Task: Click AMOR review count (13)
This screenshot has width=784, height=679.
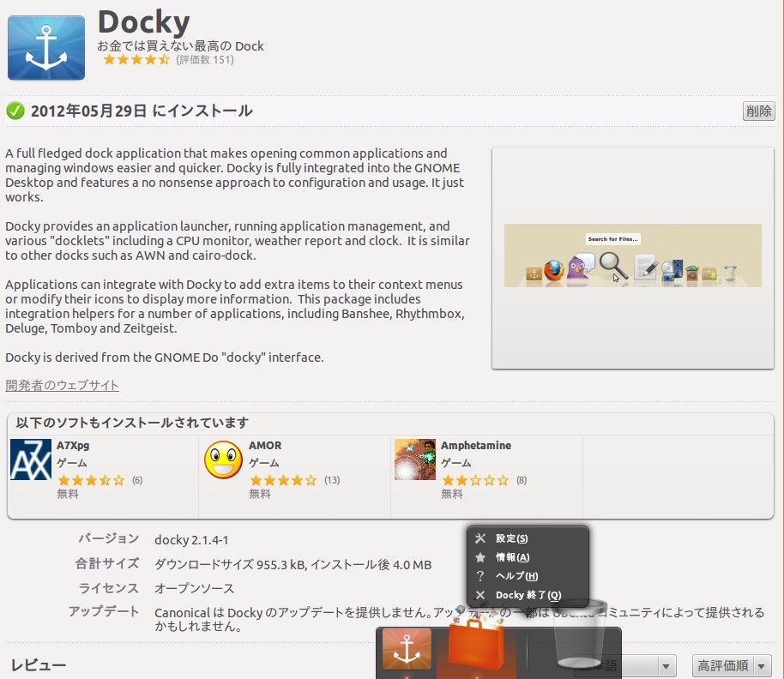Action: click(x=332, y=480)
